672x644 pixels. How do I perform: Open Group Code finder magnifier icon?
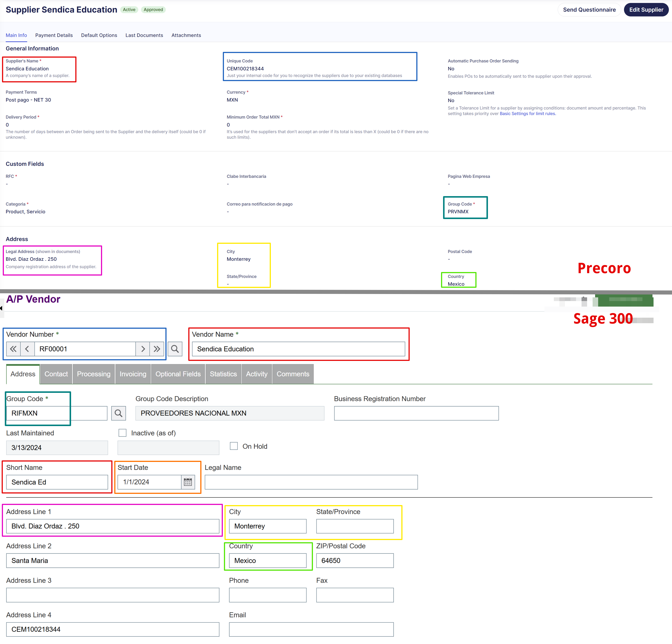coord(119,413)
